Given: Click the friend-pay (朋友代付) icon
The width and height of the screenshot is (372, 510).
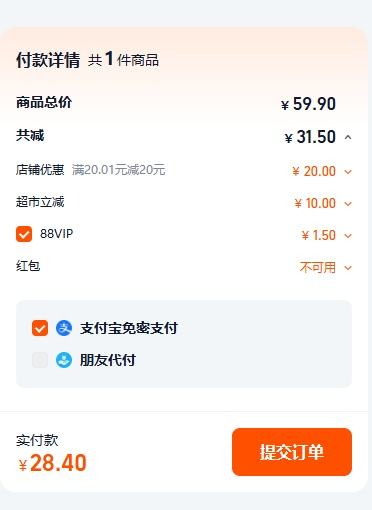Looking at the screenshot, I should [64, 360].
